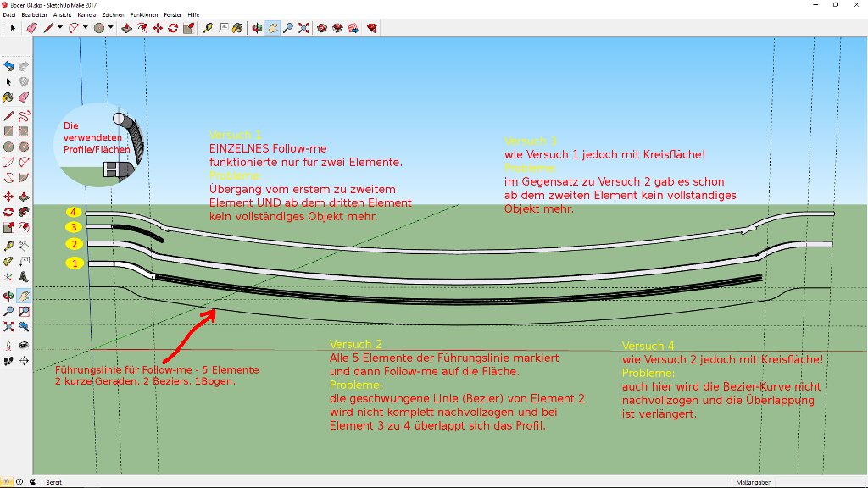This screenshot has height=488, width=868.
Task: Activate the Paint Bucket tool
Action: 238,28
